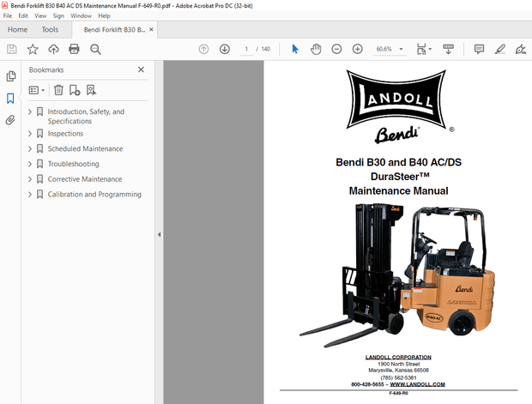Click the 60.6% zoom value field
This screenshot has width=532, height=404.
tap(384, 49)
